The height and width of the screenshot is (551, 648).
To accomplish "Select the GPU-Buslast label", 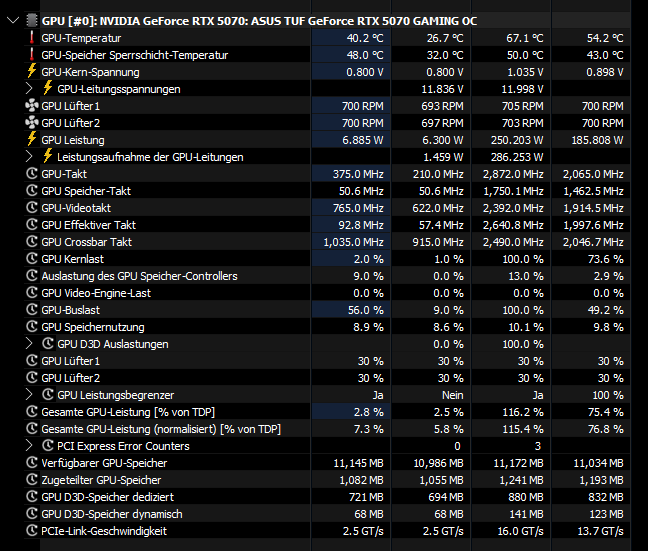I will [71, 310].
